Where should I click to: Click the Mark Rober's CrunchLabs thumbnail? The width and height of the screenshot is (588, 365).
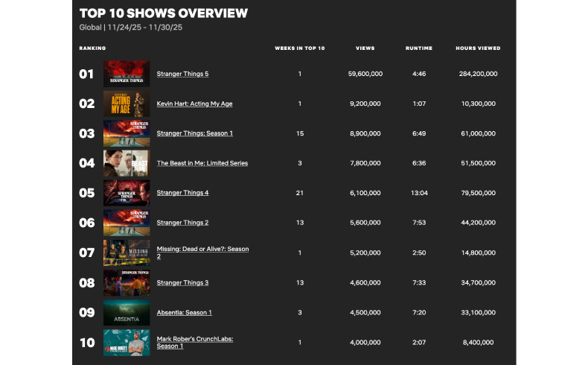tap(127, 342)
